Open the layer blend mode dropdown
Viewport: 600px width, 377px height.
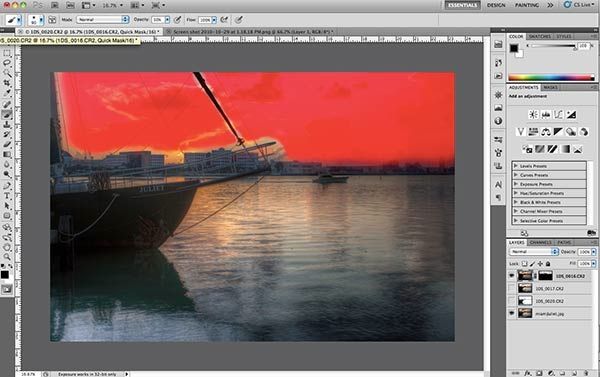coord(534,251)
